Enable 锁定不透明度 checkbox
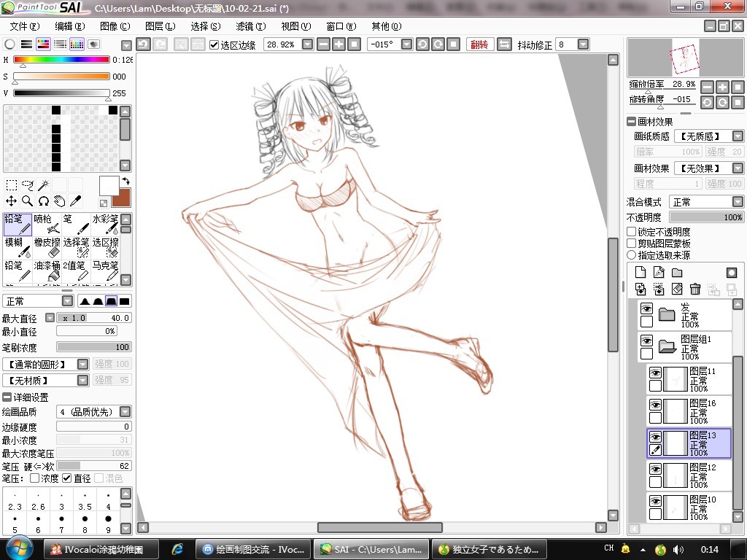Screen dimensions: 747x560 click(x=632, y=232)
